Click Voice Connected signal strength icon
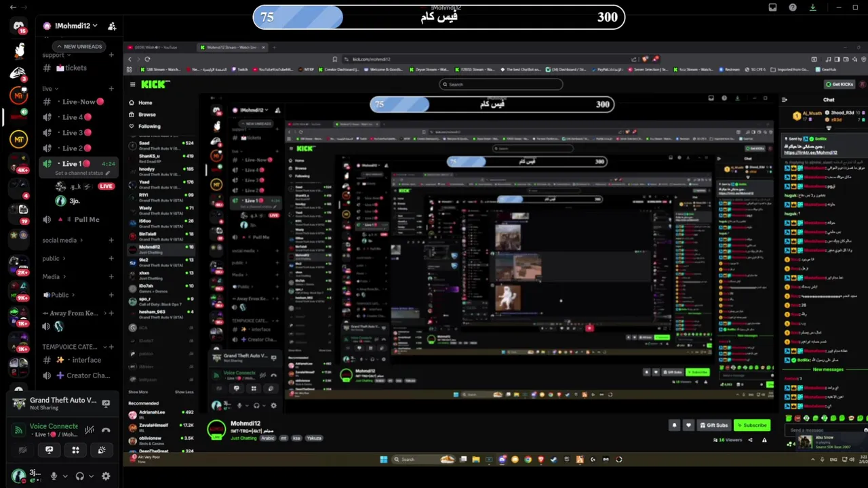868x488 pixels. pos(18,430)
